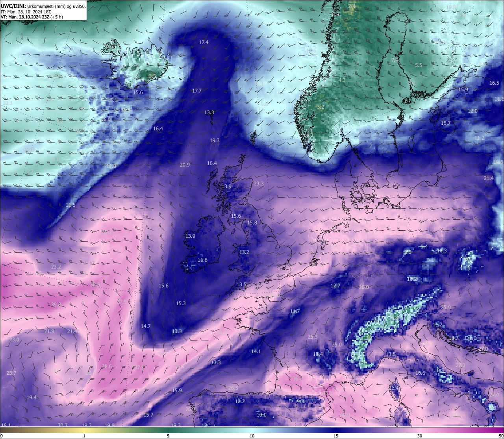Click the 19.4 value in the Atlantic

tap(31, 397)
